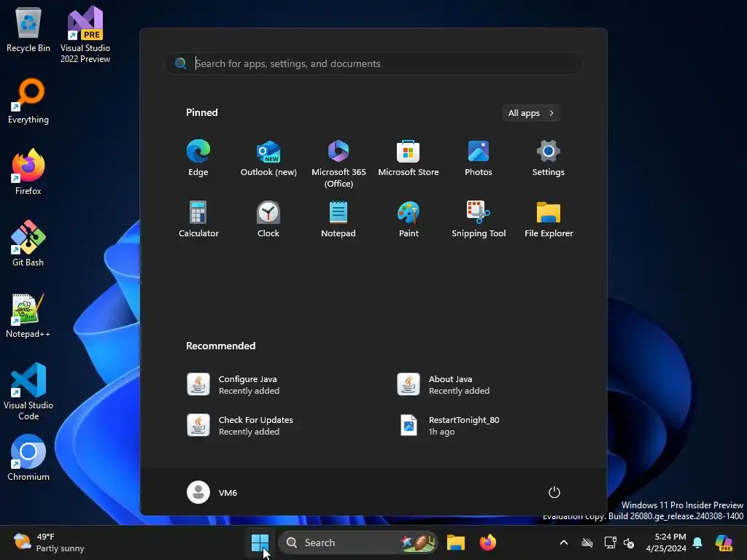This screenshot has height=560, width=747.
Task: Open Notepad from pinned
Action: (338, 219)
